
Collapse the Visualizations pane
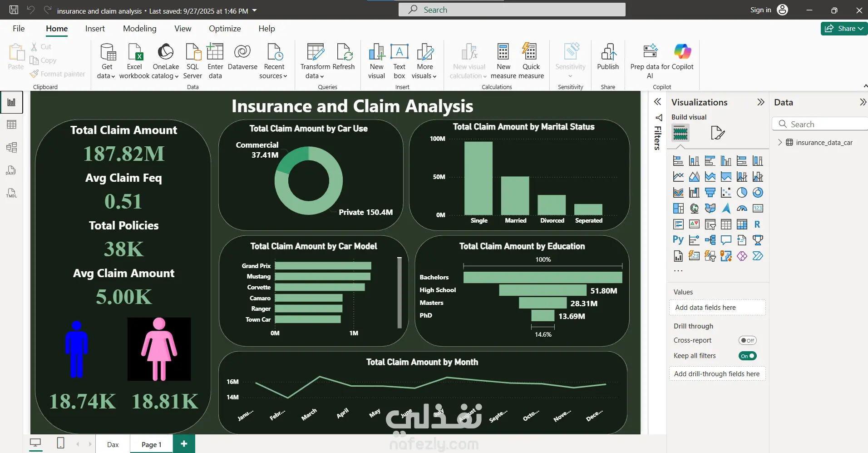761,102
